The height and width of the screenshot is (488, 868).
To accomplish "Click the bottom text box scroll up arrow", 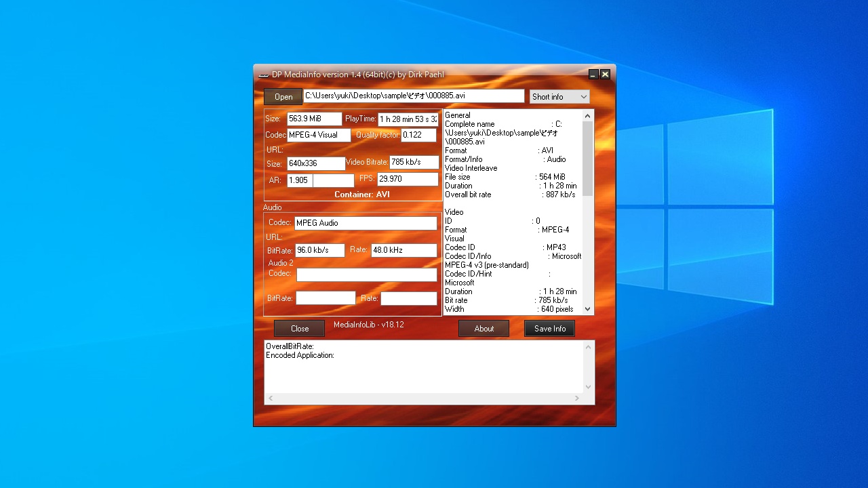I will pyautogui.click(x=588, y=347).
